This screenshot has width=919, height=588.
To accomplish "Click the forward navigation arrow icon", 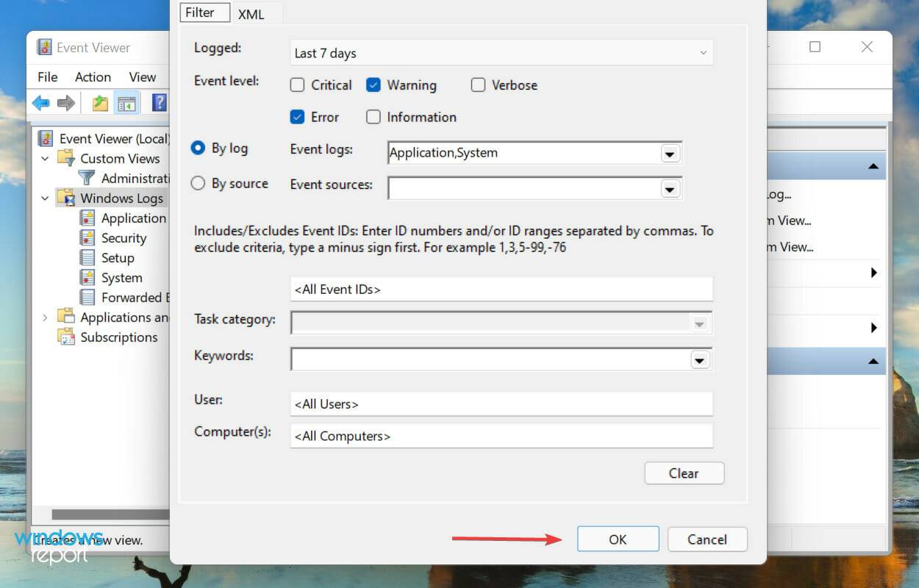I will [x=65, y=102].
